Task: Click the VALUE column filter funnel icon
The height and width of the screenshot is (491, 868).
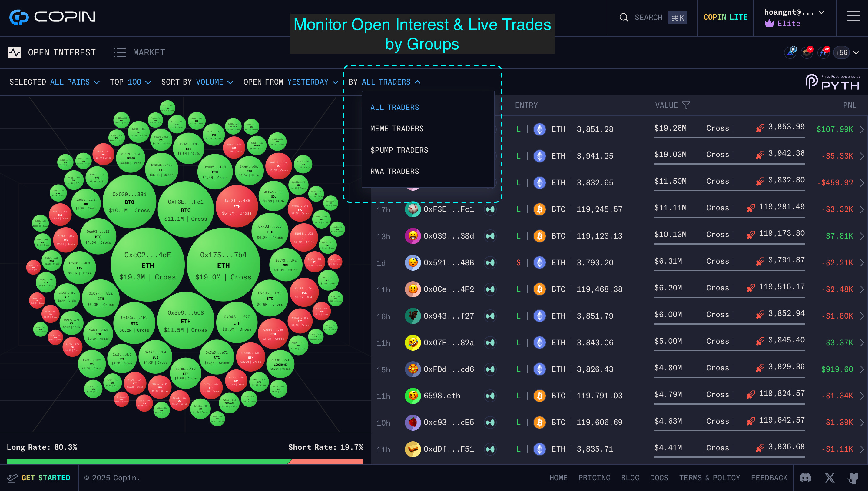Action: tap(686, 105)
